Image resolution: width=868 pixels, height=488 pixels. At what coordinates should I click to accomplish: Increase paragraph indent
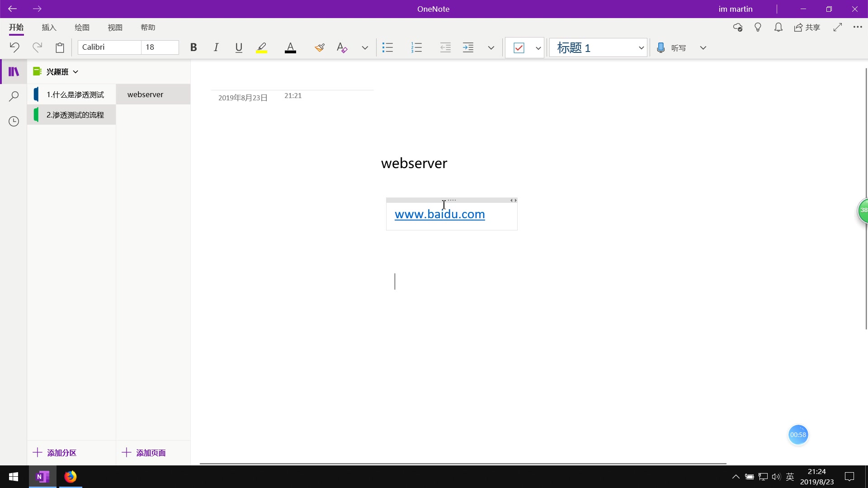tap(468, 47)
